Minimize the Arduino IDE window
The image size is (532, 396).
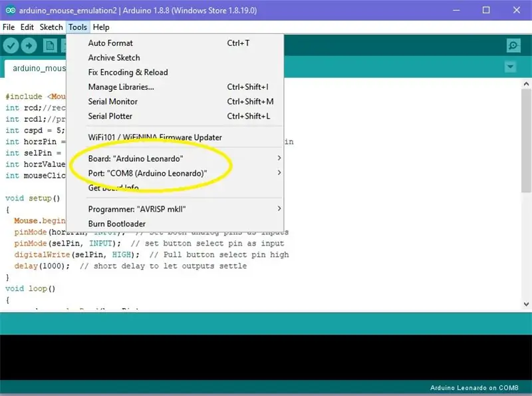tap(456, 10)
